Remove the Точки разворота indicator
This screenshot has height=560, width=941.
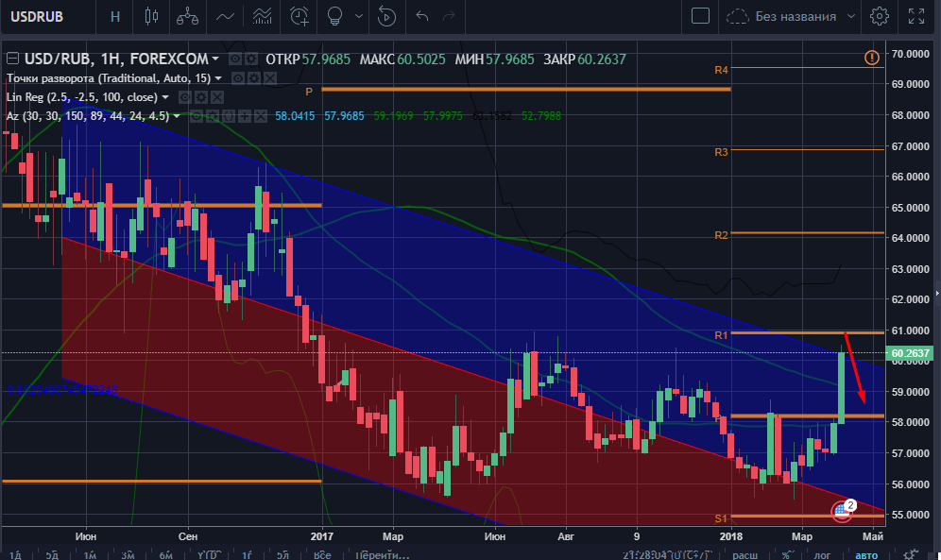[270, 78]
